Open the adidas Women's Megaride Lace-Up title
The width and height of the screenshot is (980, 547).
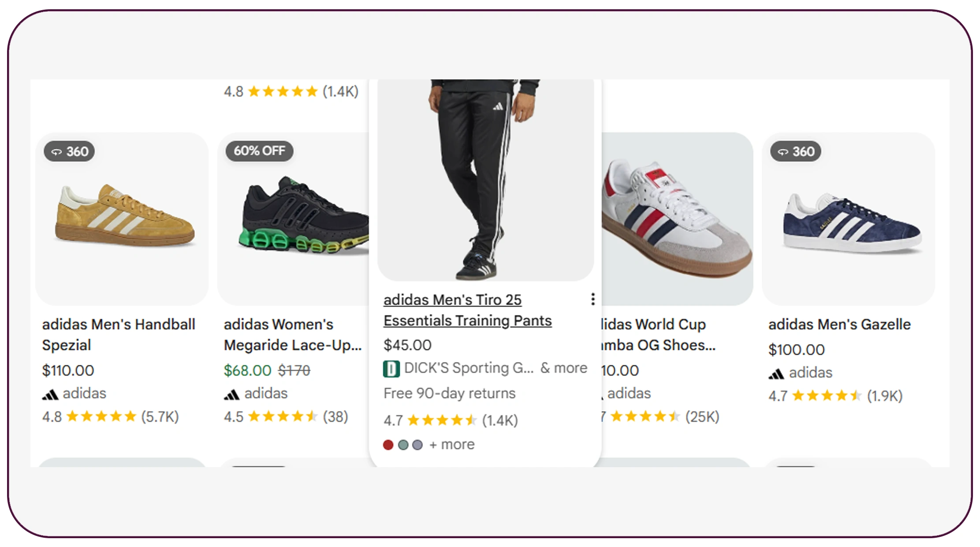(292, 334)
